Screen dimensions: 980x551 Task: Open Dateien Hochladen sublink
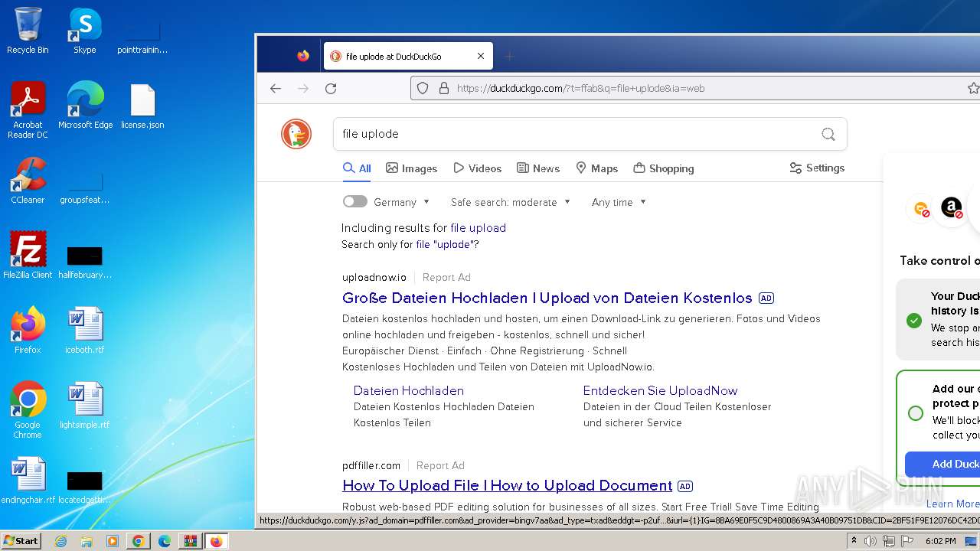pos(409,390)
